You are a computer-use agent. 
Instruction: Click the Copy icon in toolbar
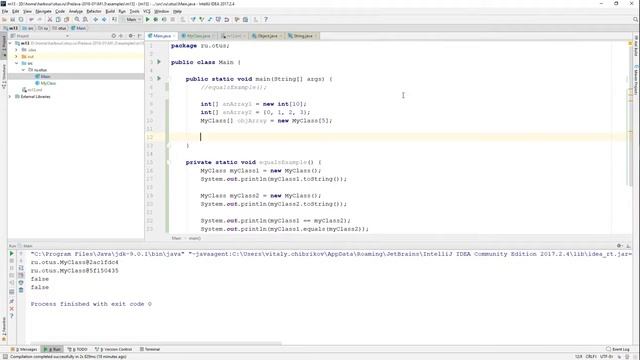(x=58, y=19)
